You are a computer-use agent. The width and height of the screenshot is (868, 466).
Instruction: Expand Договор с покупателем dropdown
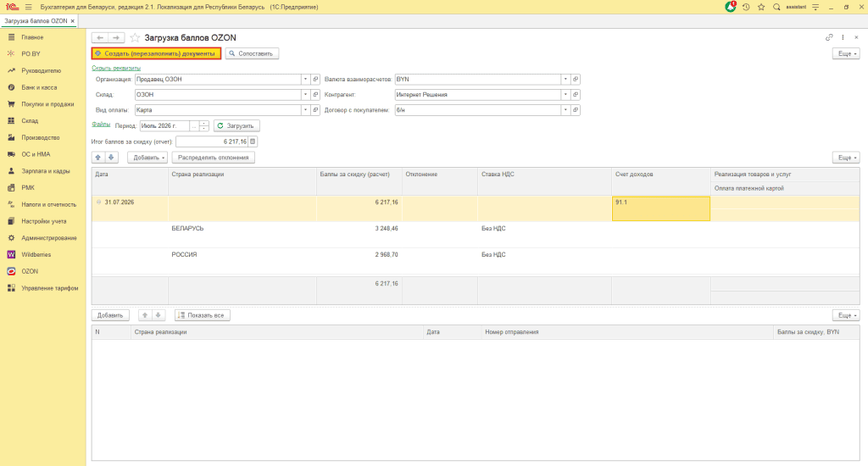tap(565, 110)
